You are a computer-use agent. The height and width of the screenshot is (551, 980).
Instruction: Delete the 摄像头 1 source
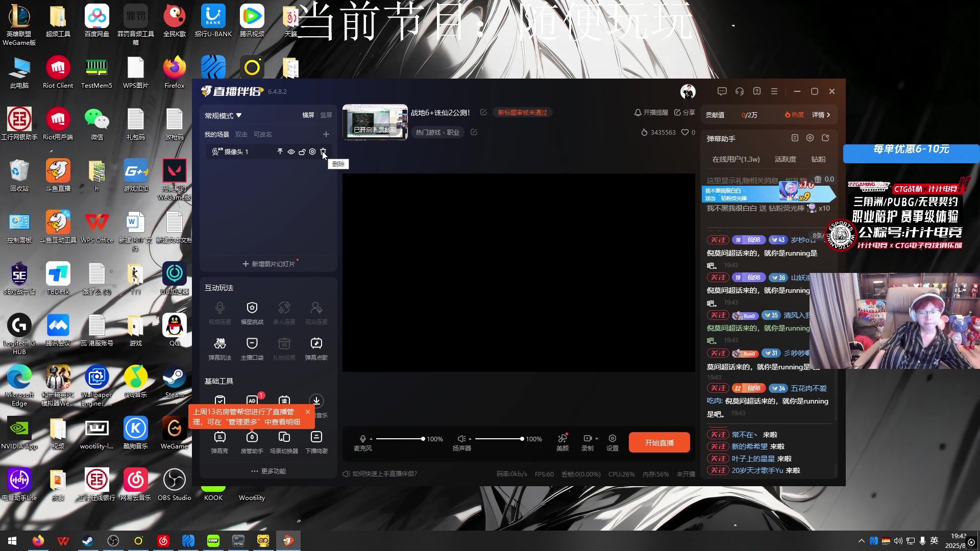pos(323,152)
